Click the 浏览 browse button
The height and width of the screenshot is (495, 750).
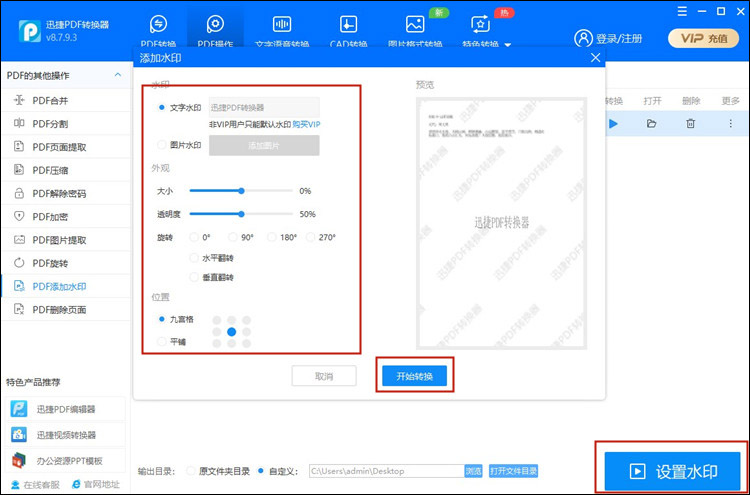click(x=474, y=471)
